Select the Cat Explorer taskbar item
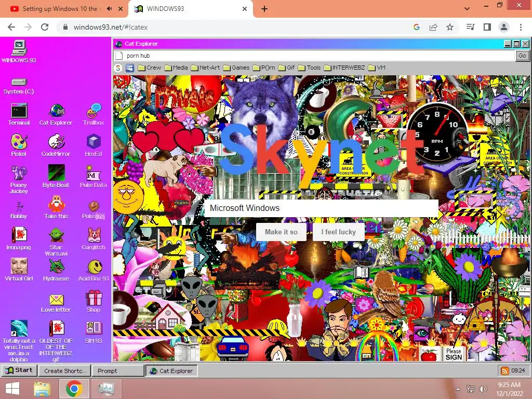Viewport: 532px width, 399px height. click(x=171, y=371)
